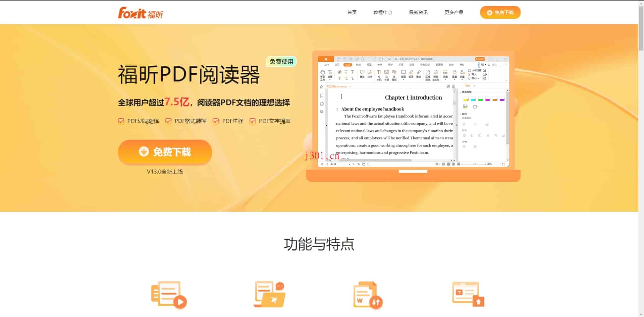644x317 pixels.
Task: Go to 教程中心 in the top navigation
Action: [x=383, y=12]
